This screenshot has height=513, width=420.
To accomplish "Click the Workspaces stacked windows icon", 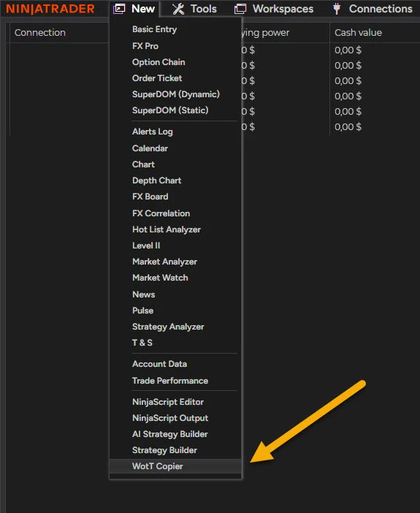I will (x=240, y=9).
